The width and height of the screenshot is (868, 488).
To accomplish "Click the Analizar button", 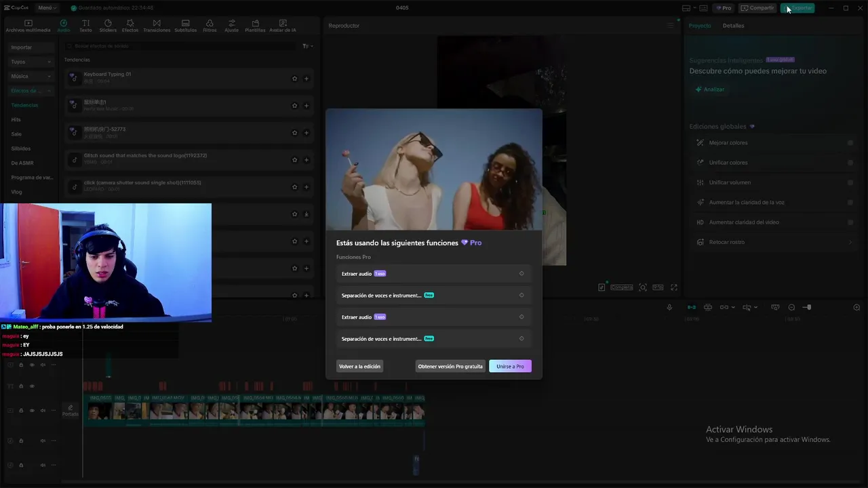I will [x=710, y=89].
